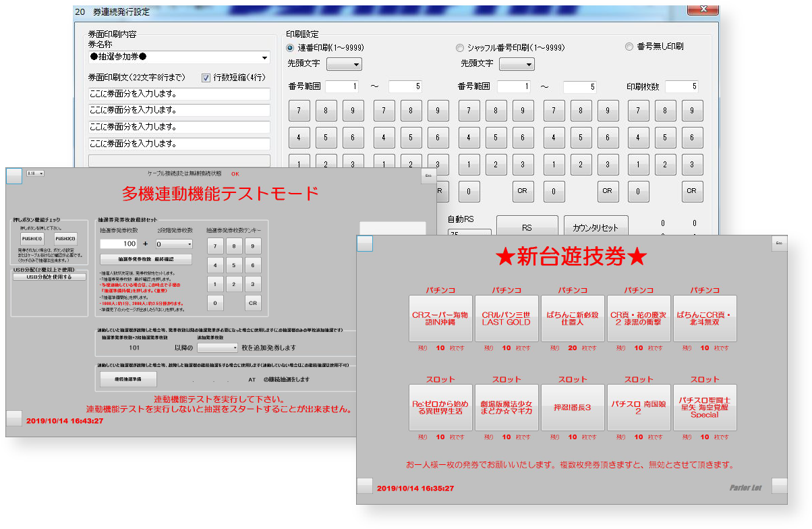Select パチスロ聖闘士星矢 海皇覚醒 Special ticket
This screenshot has width=812, height=529.
click(x=705, y=408)
